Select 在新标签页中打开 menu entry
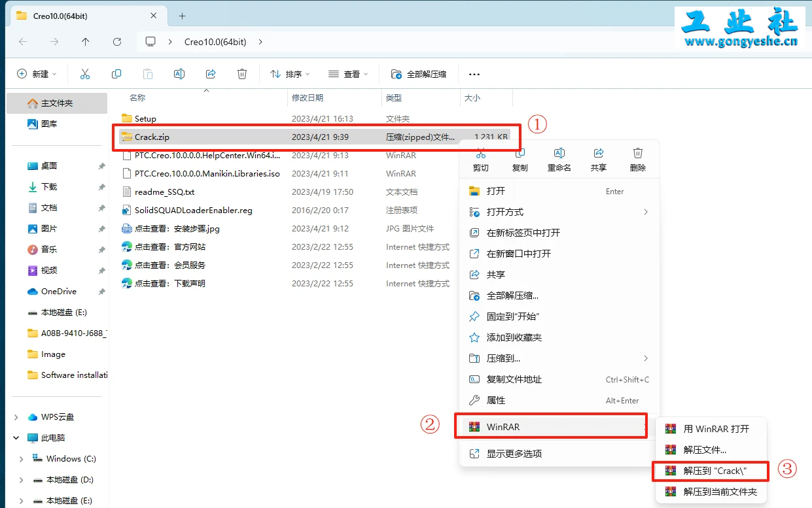The height and width of the screenshot is (508, 812). pyautogui.click(x=559, y=233)
